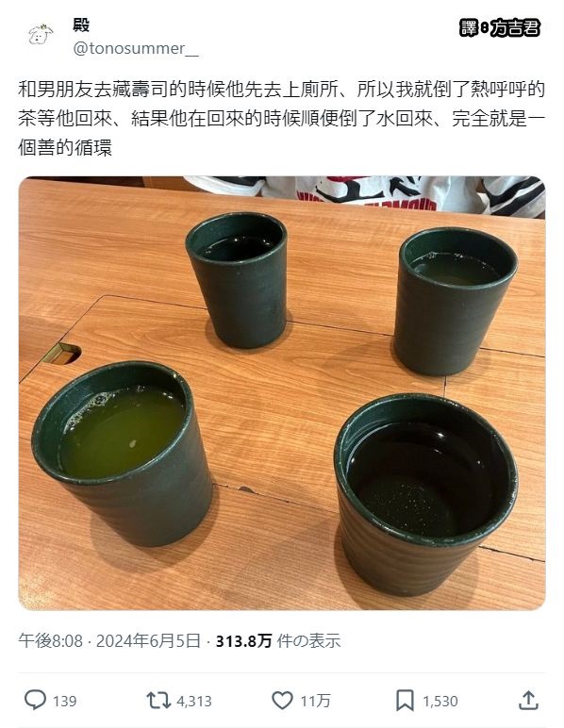564x728 pixels.
Task: Click the 139 replies count
Action: pos(64,701)
